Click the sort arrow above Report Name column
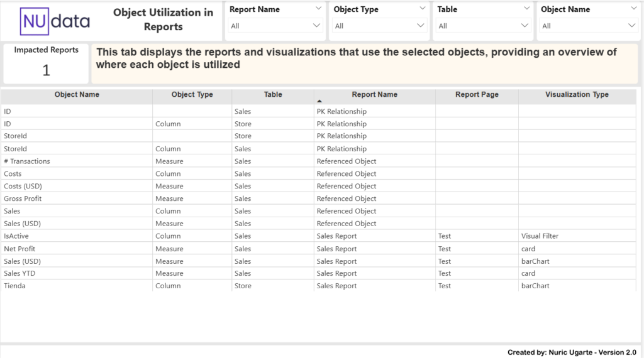Screen dimensions: 644x358 pos(319,101)
